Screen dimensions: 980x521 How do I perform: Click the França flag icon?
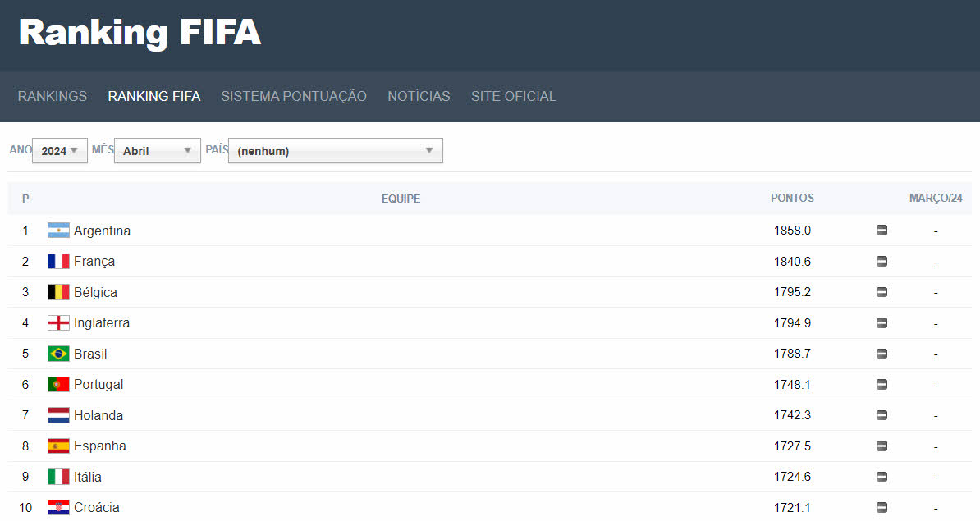pyautogui.click(x=59, y=261)
